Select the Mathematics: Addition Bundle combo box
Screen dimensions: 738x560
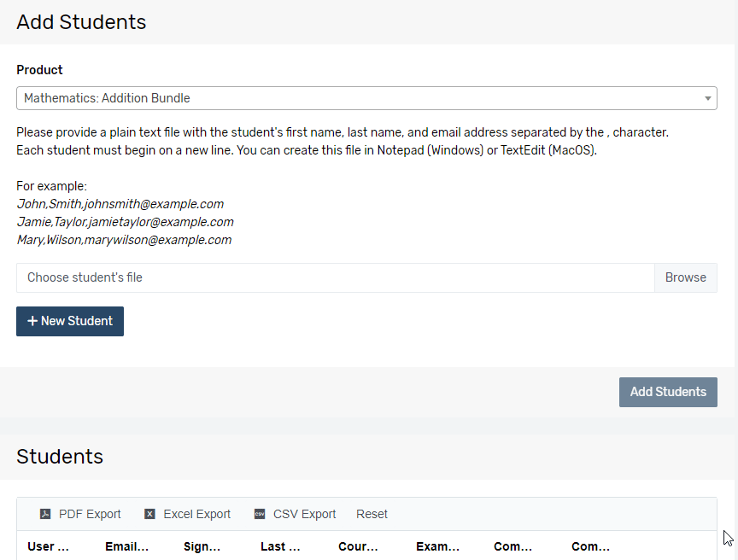tap(366, 98)
